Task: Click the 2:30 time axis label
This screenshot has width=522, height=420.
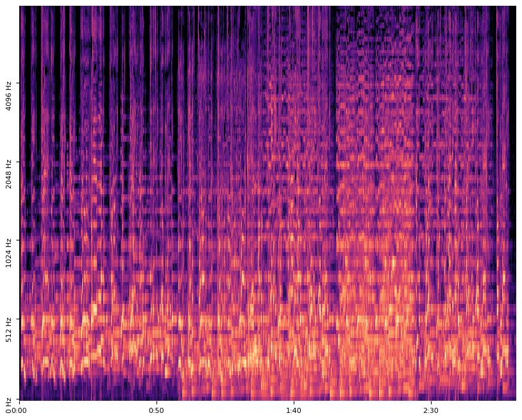Action: pos(431,410)
